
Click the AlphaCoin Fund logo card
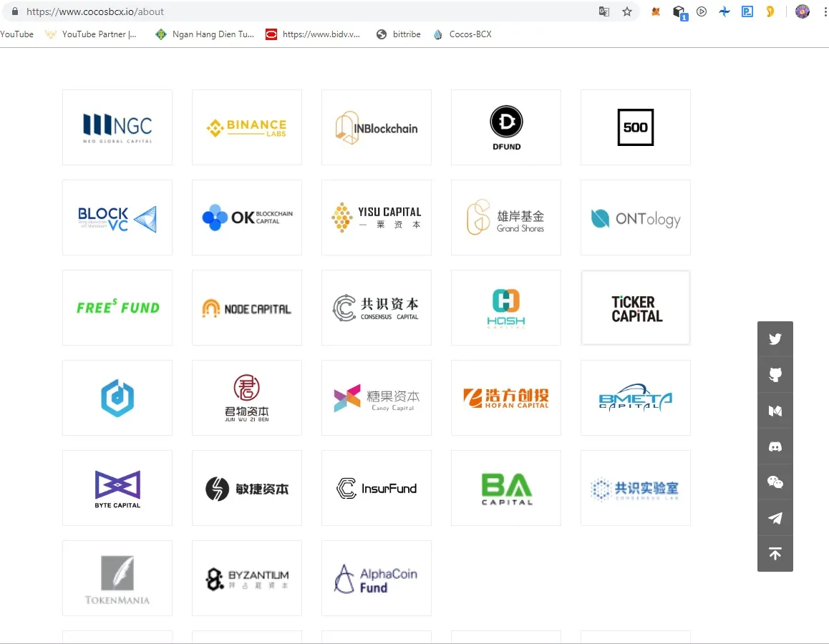point(377,578)
